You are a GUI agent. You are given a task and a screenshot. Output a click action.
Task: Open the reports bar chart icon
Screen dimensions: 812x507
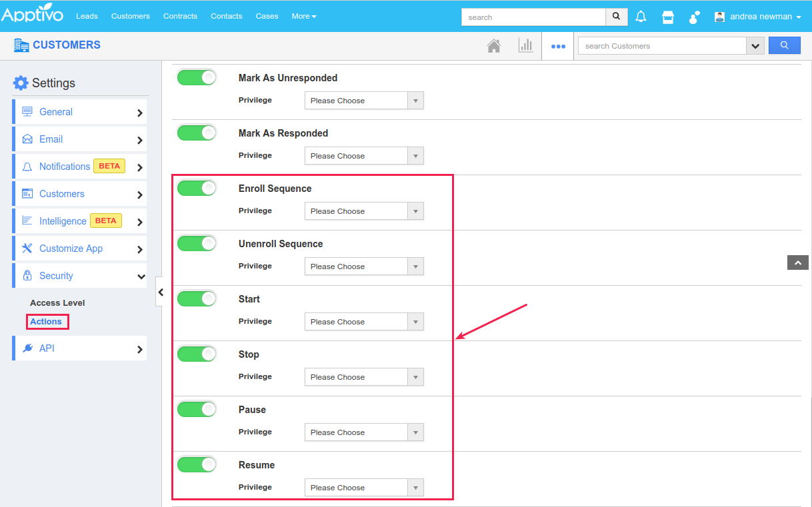(526, 45)
